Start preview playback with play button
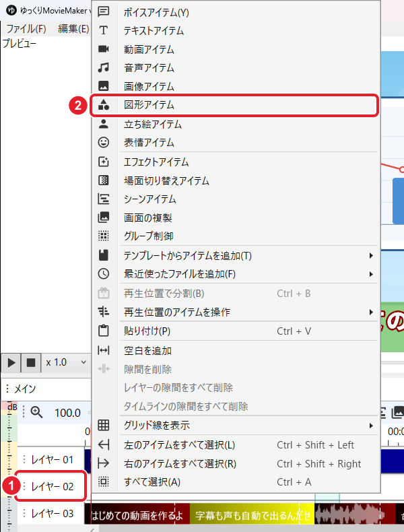The image size is (404, 532). [x=11, y=363]
